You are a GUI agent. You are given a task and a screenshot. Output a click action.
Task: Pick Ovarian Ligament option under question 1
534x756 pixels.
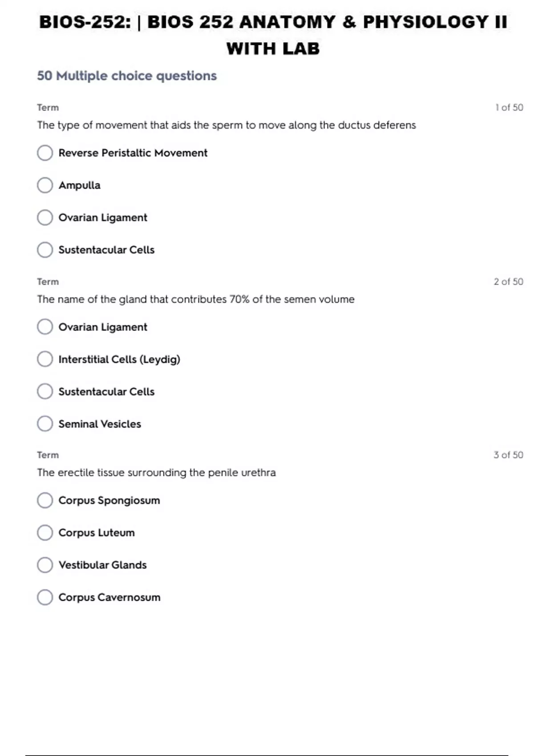point(45,217)
